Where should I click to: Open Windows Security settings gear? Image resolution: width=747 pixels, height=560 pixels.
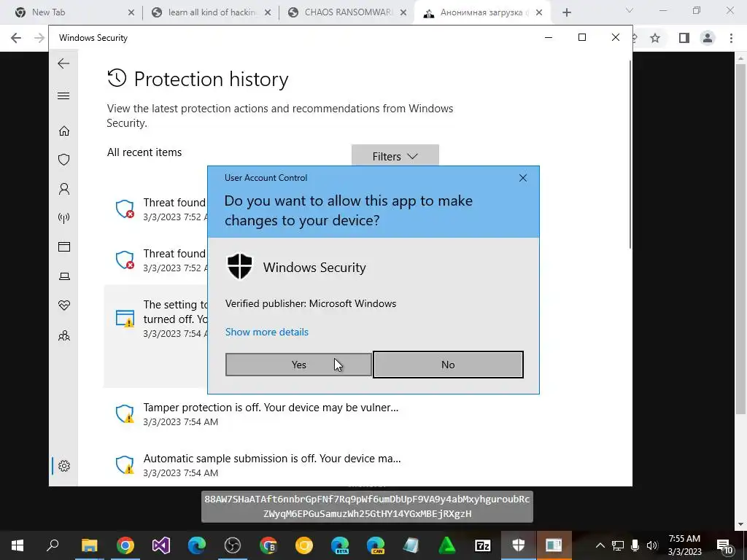[64, 466]
